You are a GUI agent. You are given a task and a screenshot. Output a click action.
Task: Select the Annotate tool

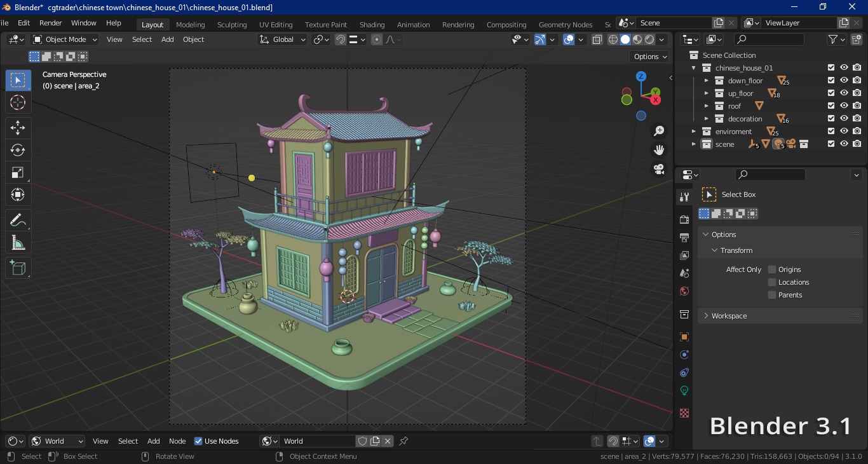(18, 220)
